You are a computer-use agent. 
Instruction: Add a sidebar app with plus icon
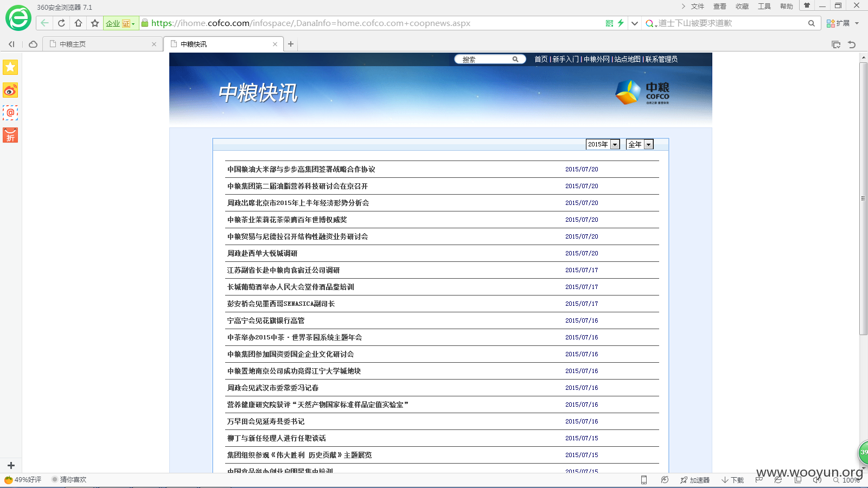click(x=11, y=465)
